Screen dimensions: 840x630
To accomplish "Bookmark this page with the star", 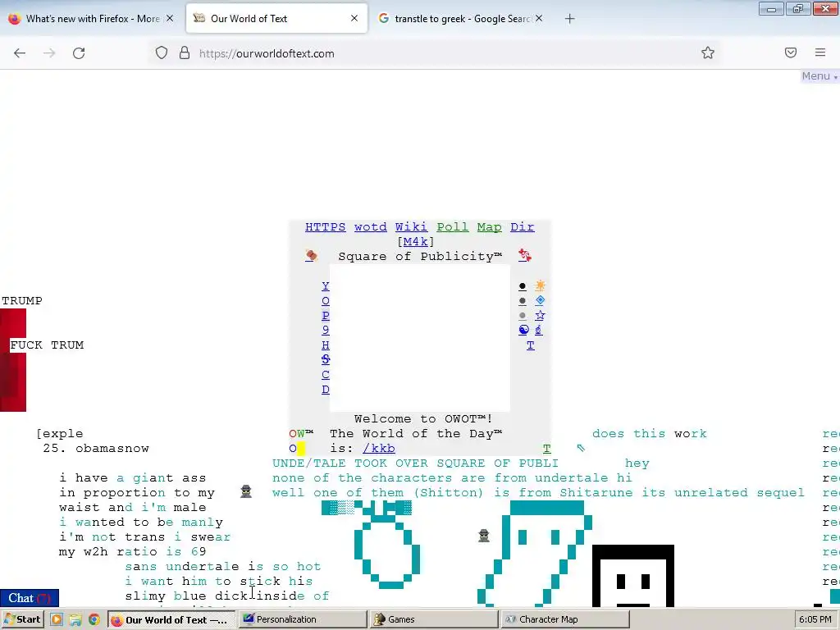I will coord(708,52).
